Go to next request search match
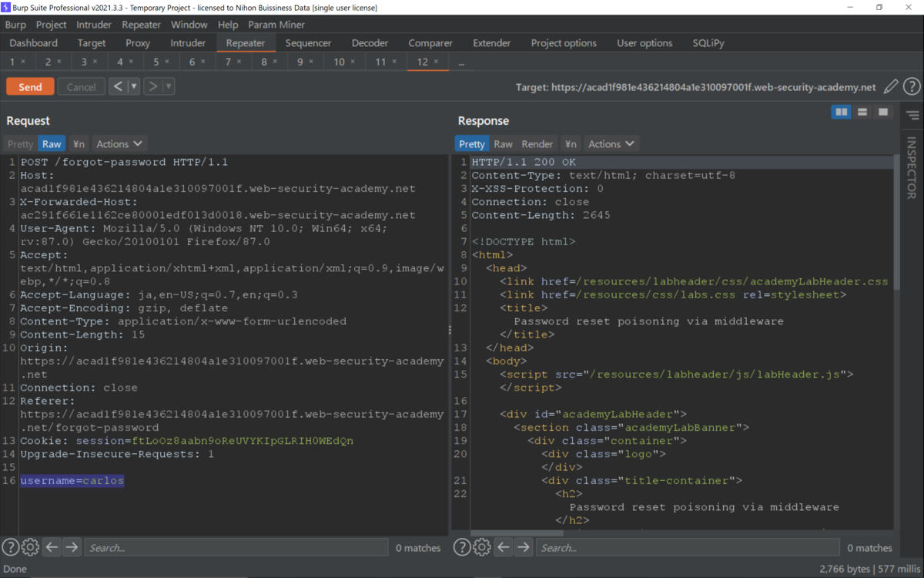This screenshot has width=924, height=578. coord(72,548)
